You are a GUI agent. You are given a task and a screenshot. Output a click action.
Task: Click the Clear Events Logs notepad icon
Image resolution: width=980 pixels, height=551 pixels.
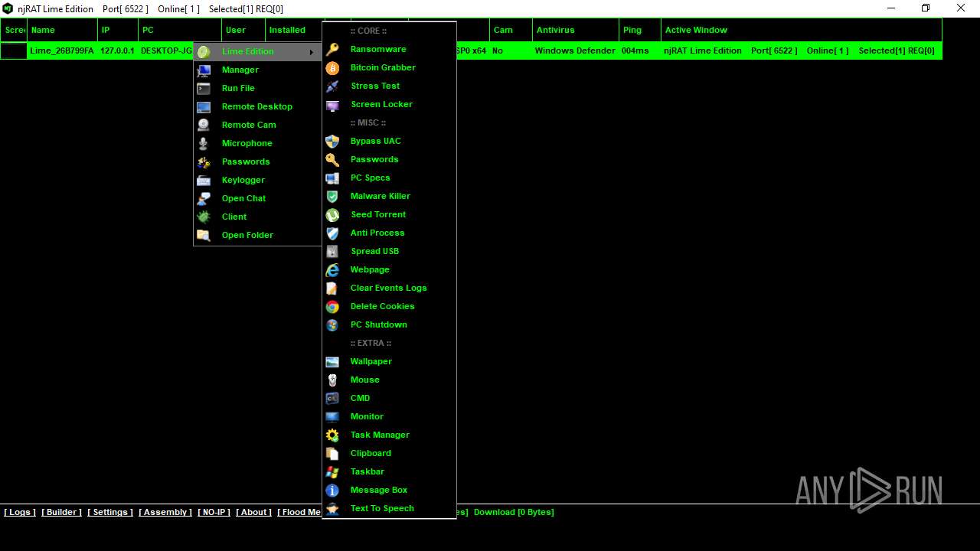[332, 289]
